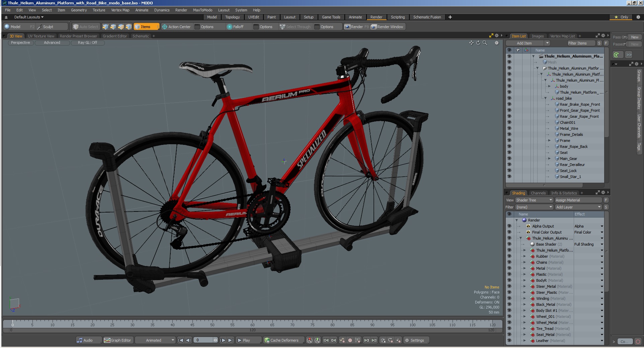Toggle visibility of Rubber material layer

pos(509,256)
